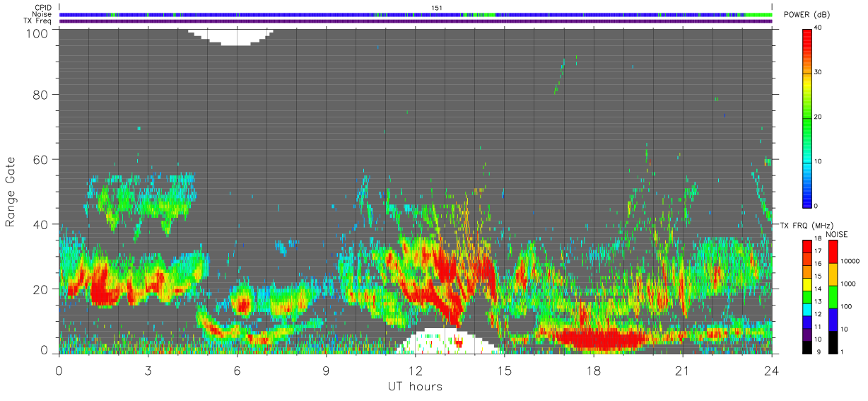868x401 pixels.
Task: Click the NOISE legend title
Action: [838, 234]
